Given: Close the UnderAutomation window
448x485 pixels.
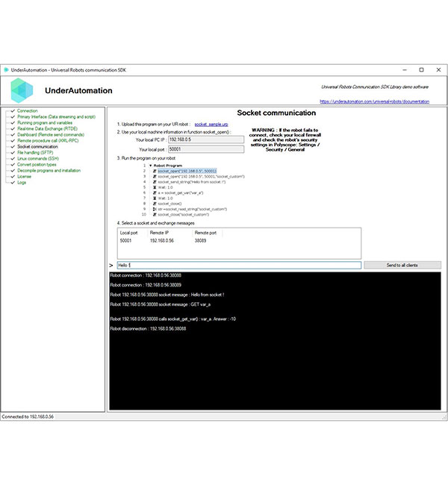Looking at the screenshot, I should coord(438,70).
